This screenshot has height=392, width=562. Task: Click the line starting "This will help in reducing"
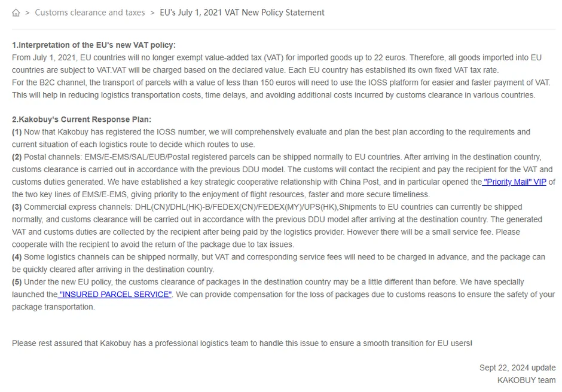[273, 96]
